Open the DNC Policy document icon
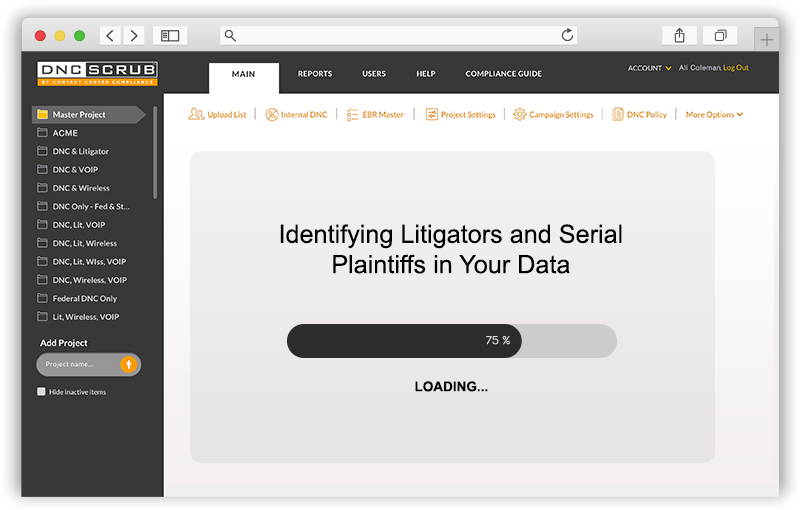The image size is (800, 510). (x=618, y=115)
